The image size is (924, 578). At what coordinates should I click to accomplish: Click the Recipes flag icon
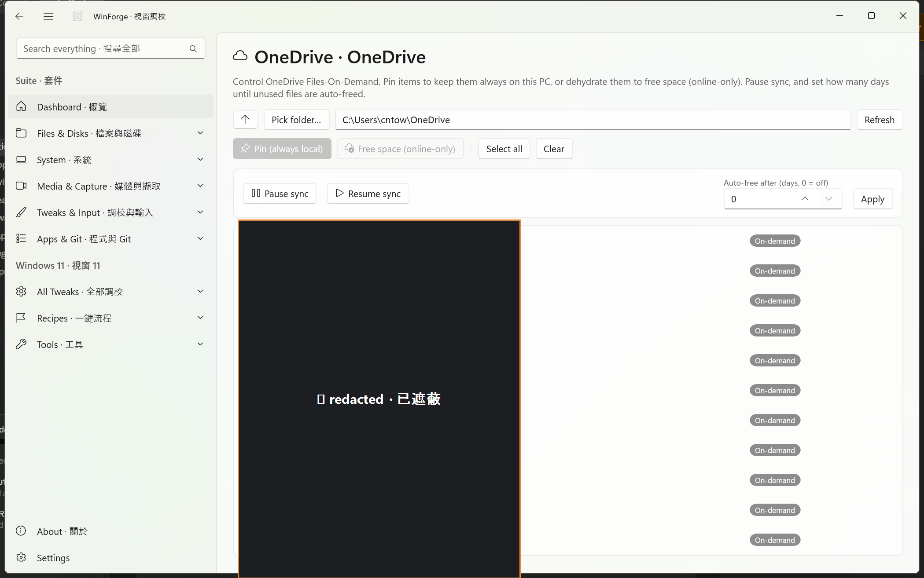click(21, 318)
